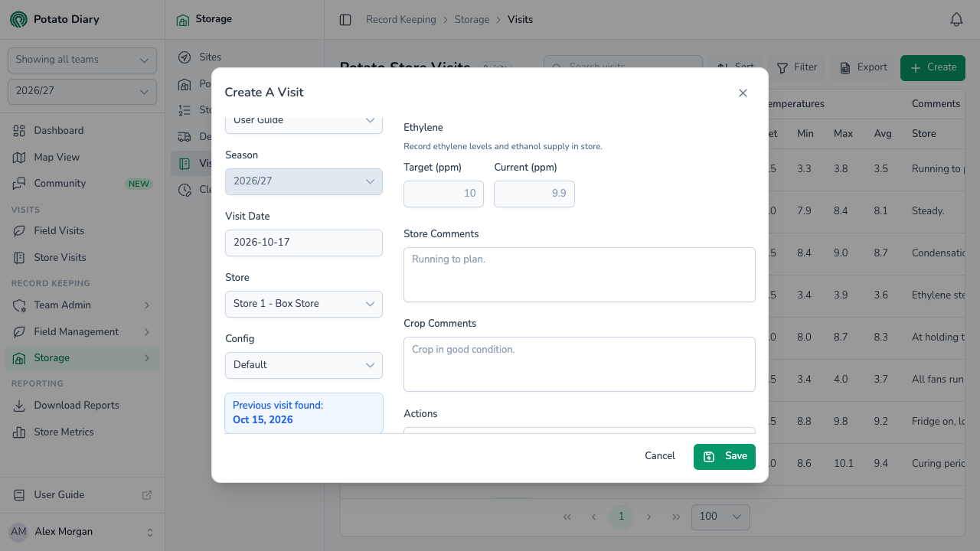980x551 pixels.
Task: Click the Crop Comments text area
Action: (580, 364)
